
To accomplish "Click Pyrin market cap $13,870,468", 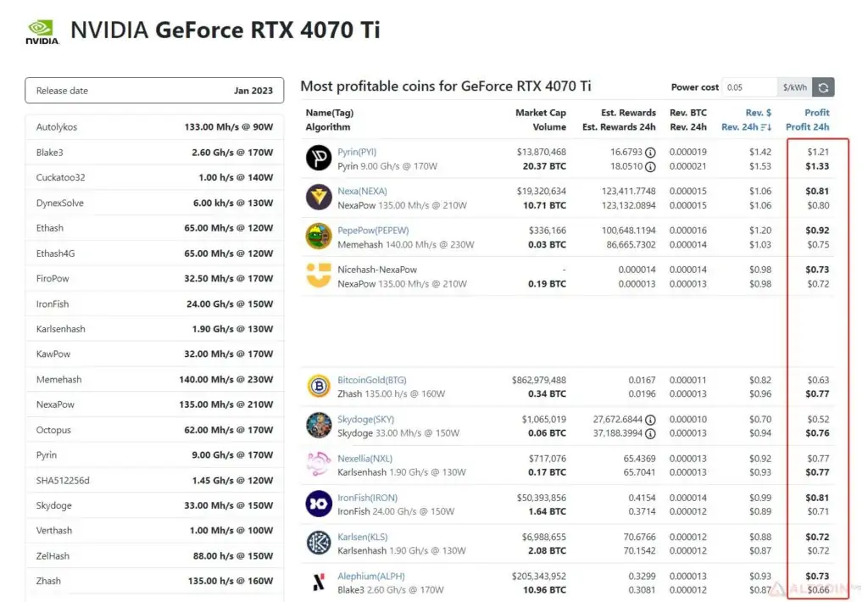I will pos(542,152).
